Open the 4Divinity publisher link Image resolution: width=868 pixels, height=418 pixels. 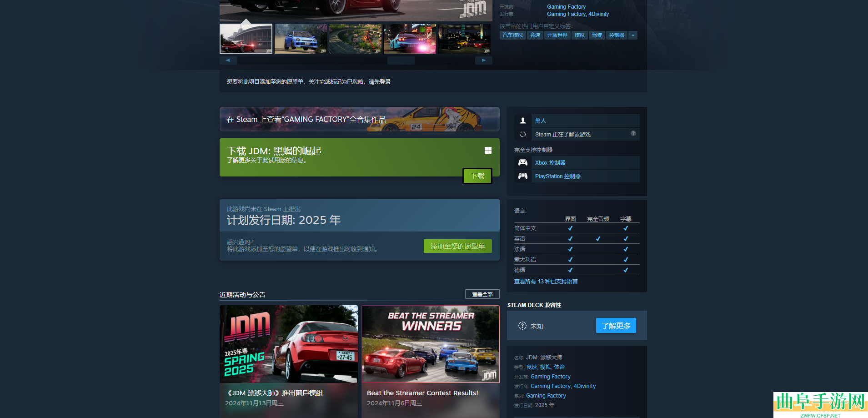pos(598,14)
